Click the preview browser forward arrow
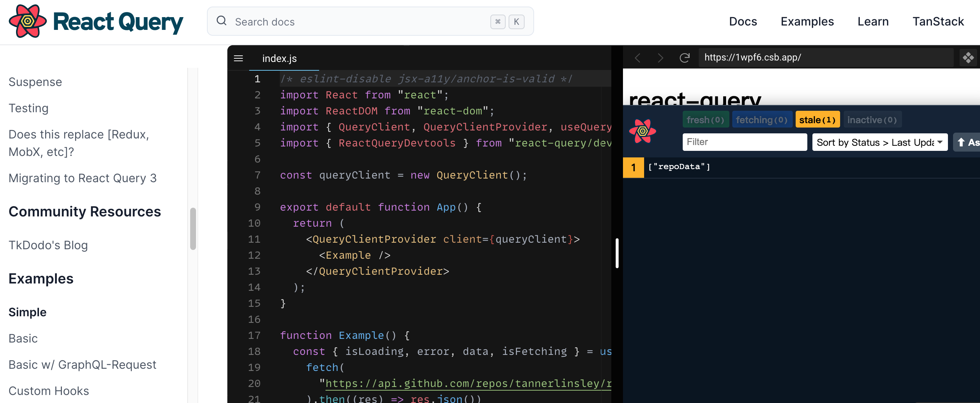The image size is (980, 403). click(660, 58)
